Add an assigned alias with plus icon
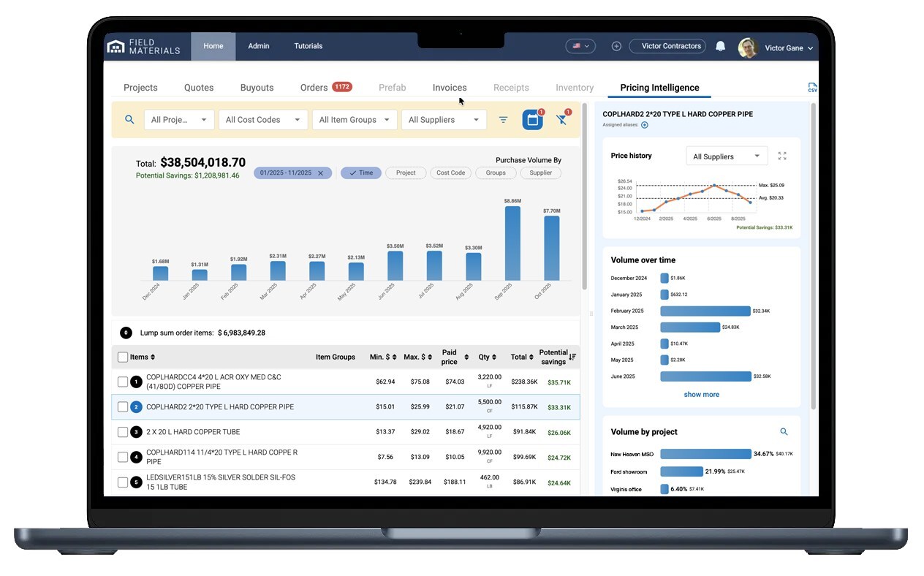The image size is (924, 576). [645, 125]
